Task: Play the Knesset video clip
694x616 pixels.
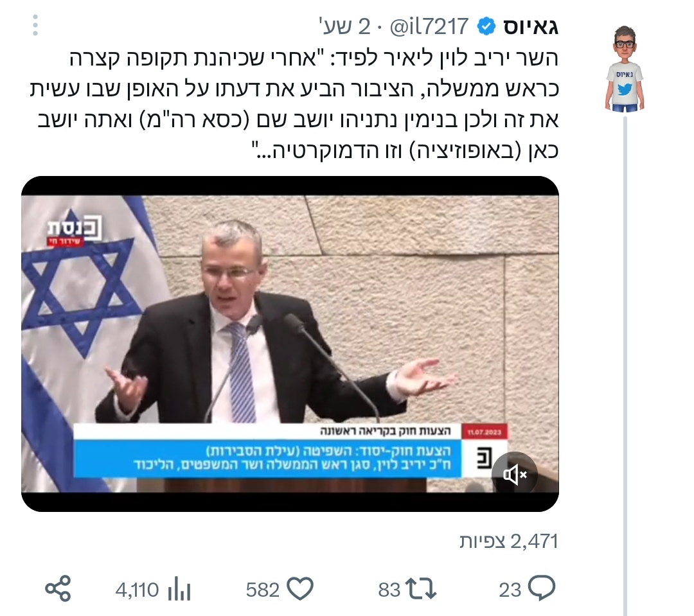Action: (290, 344)
